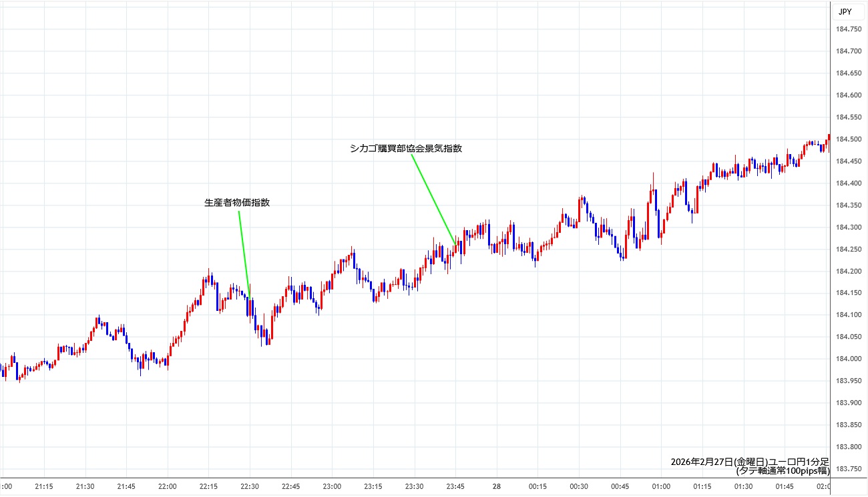Click the 183.750 price axis label

[x=848, y=469]
